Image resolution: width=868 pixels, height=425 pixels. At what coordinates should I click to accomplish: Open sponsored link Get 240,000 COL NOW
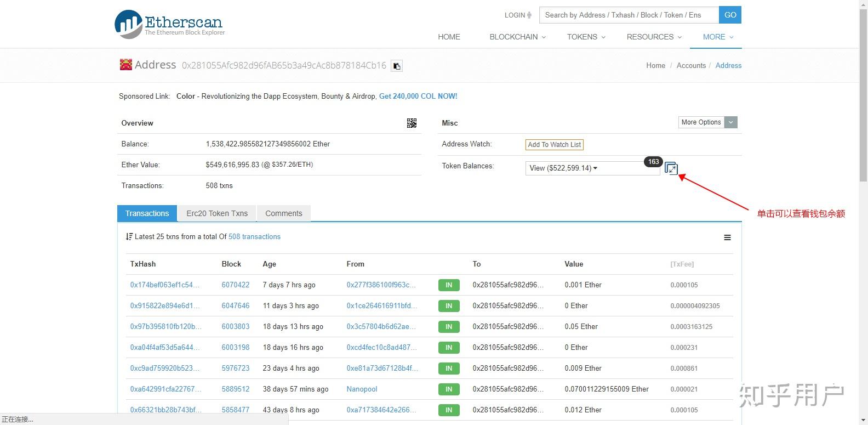(x=418, y=96)
